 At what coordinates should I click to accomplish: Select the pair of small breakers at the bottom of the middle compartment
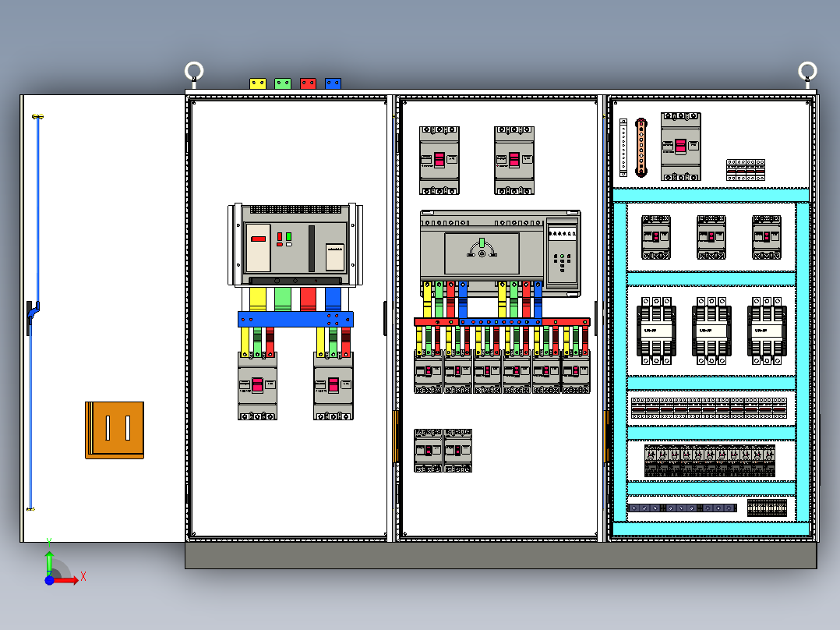[443, 451]
